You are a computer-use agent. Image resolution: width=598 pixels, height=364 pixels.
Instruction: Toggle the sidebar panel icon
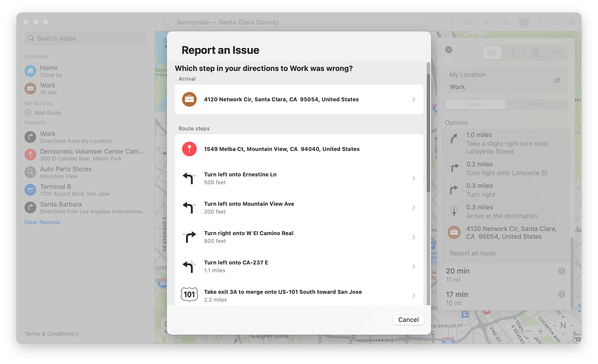click(166, 22)
